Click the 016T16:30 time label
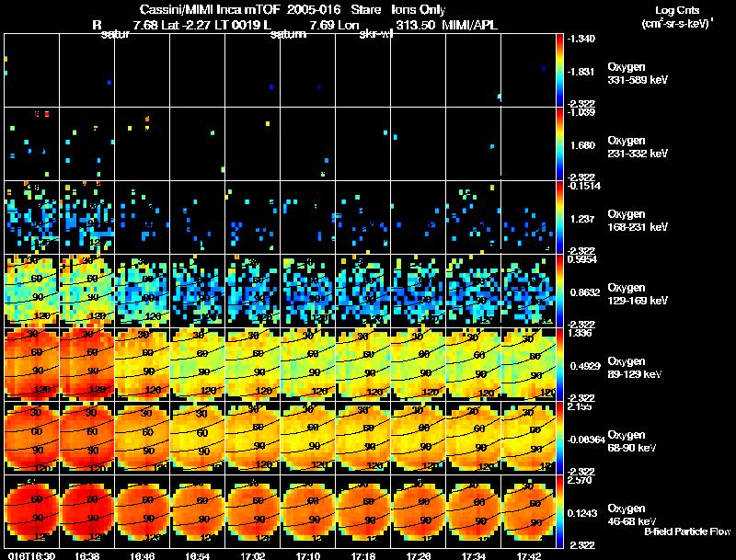 [x=29, y=555]
